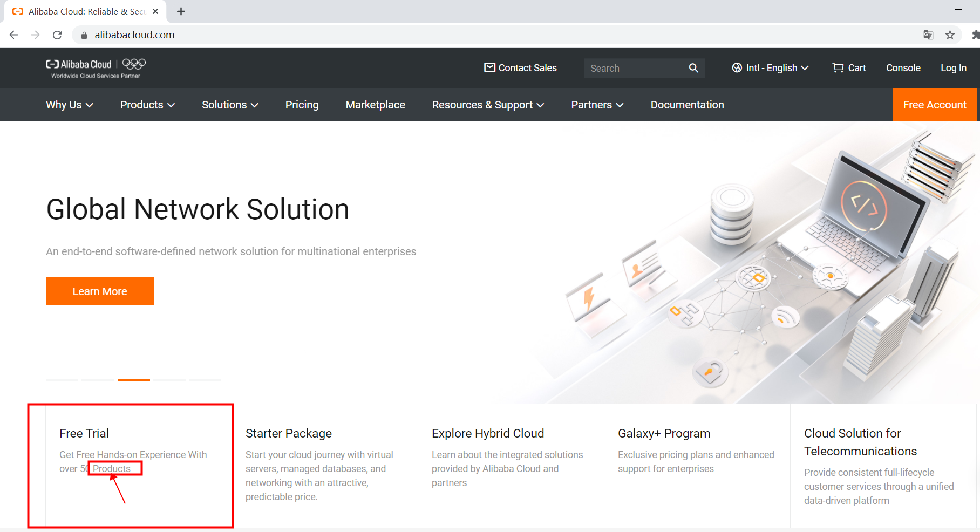Click 'Learn about the integrated solutions' text
The width and height of the screenshot is (980, 532).
507,455
